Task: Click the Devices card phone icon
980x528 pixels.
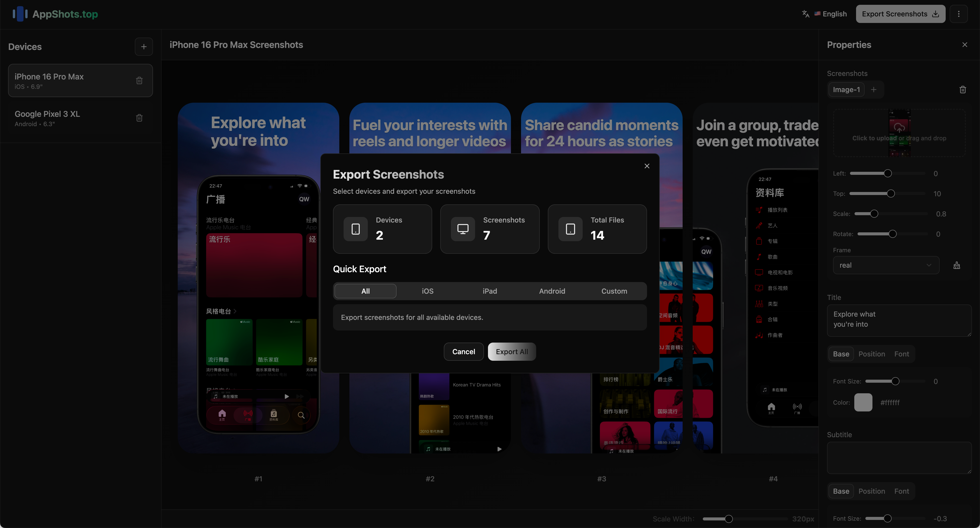Action: tap(355, 229)
